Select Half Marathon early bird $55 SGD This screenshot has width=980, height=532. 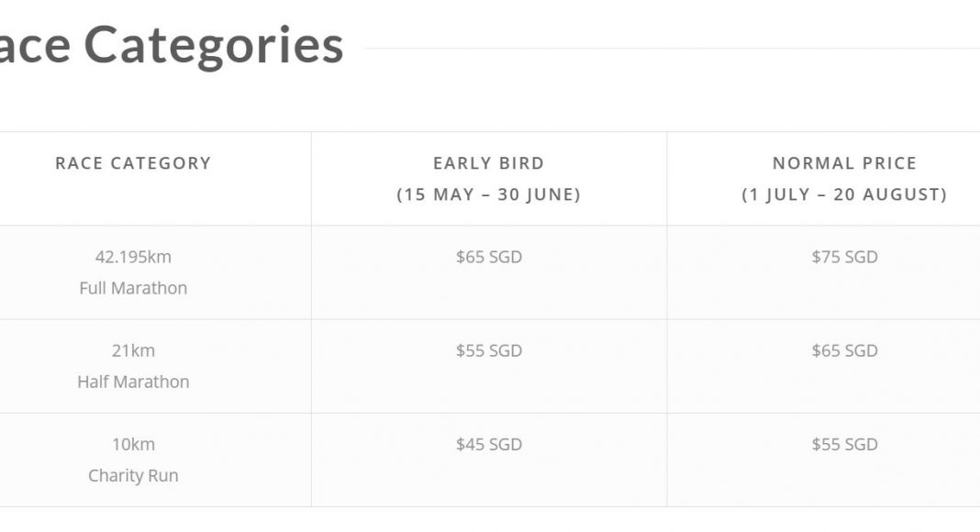pos(489,350)
